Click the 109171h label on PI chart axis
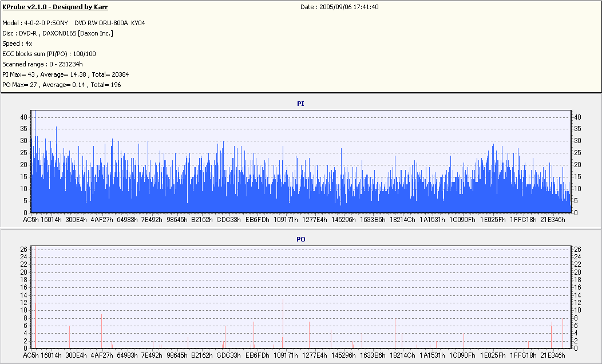This screenshot has height=364, width=602. (285, 219)
